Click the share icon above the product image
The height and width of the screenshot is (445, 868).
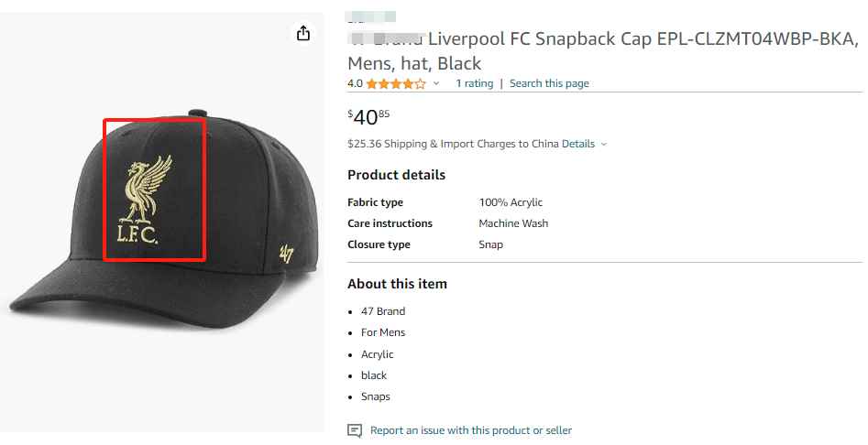coord(303,34)
